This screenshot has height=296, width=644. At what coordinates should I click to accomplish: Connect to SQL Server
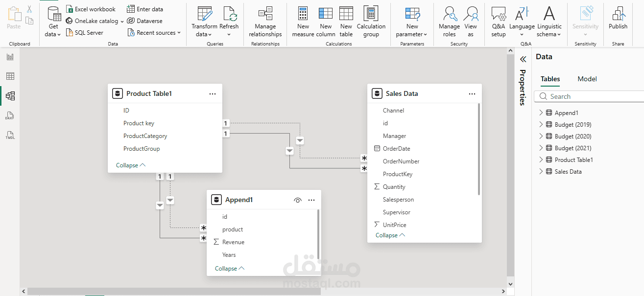coord(85,33)
